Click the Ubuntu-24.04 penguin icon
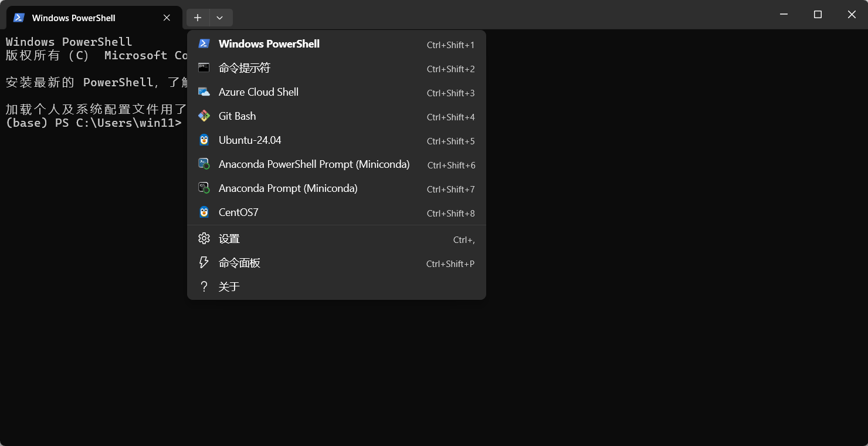 [x=204, y=140]
